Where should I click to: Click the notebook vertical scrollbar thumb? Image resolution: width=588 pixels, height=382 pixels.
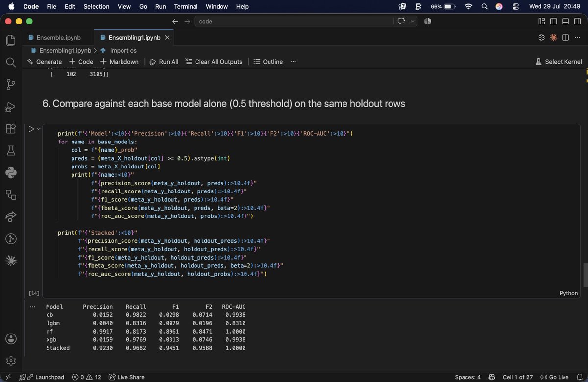pos(585,275)
